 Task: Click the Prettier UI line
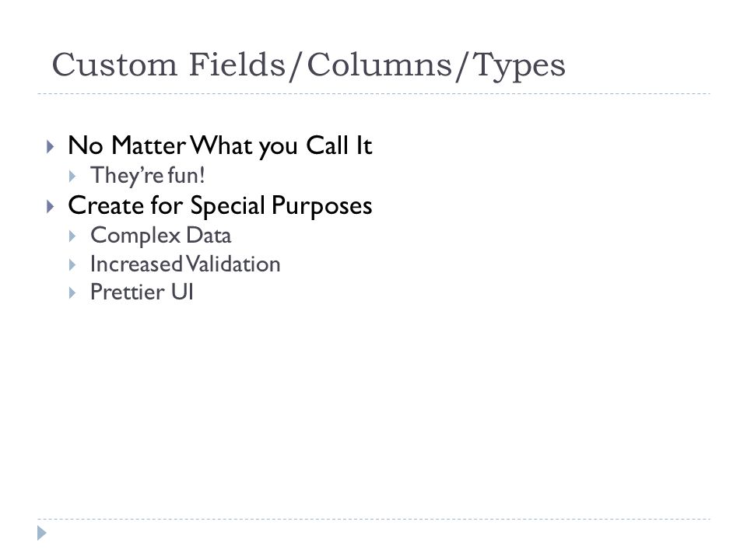142,292
